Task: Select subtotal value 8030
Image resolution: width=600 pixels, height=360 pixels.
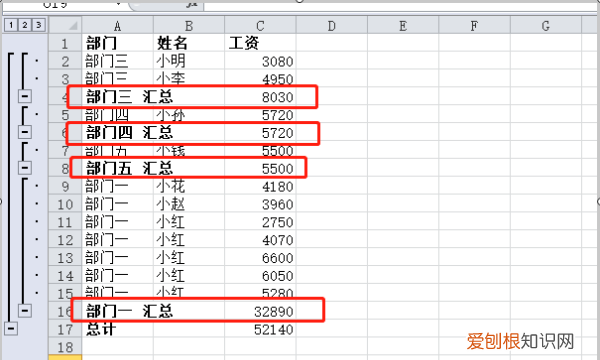Action: (x=260, y=97)
